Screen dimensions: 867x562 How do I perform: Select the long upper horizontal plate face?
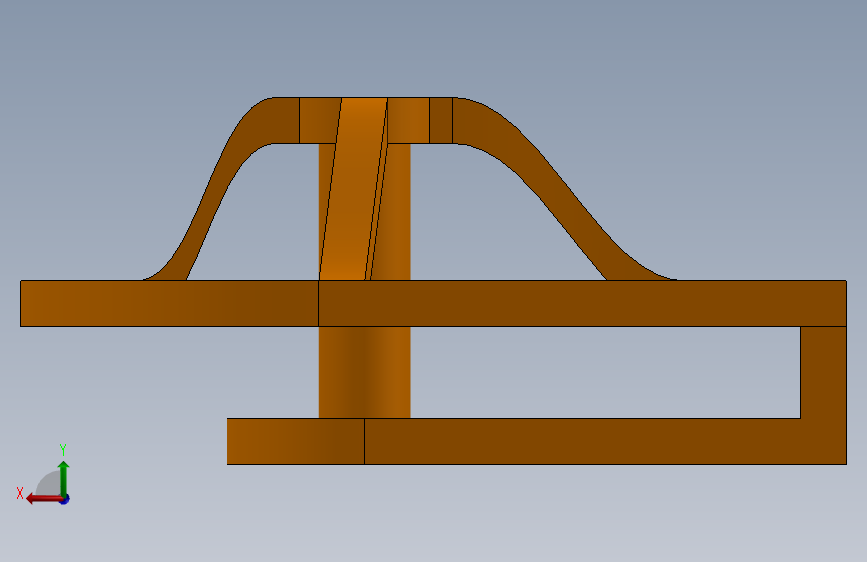(x=582, y=303)
